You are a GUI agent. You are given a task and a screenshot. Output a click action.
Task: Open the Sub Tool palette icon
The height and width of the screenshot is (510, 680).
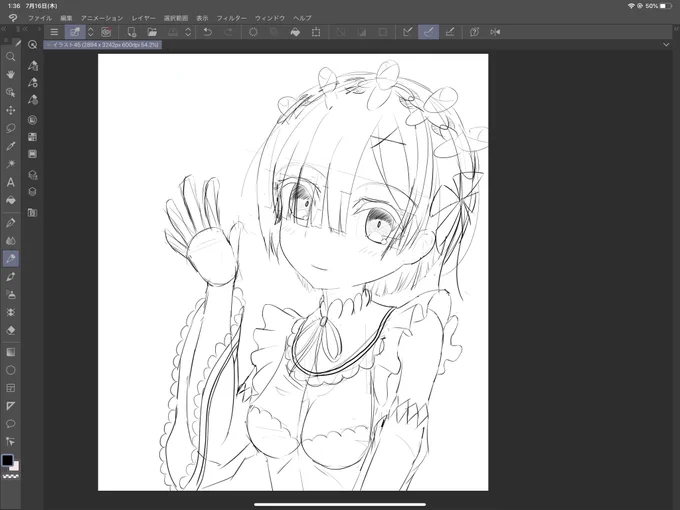coord(33,65)
